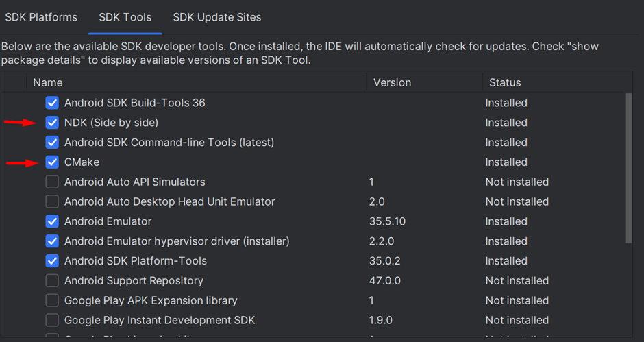Viewport: 644px width, 342px height.
Task: Select 'Android Auto Desktop Head Unit Emulator' name
Action: [x=170, y=201]
